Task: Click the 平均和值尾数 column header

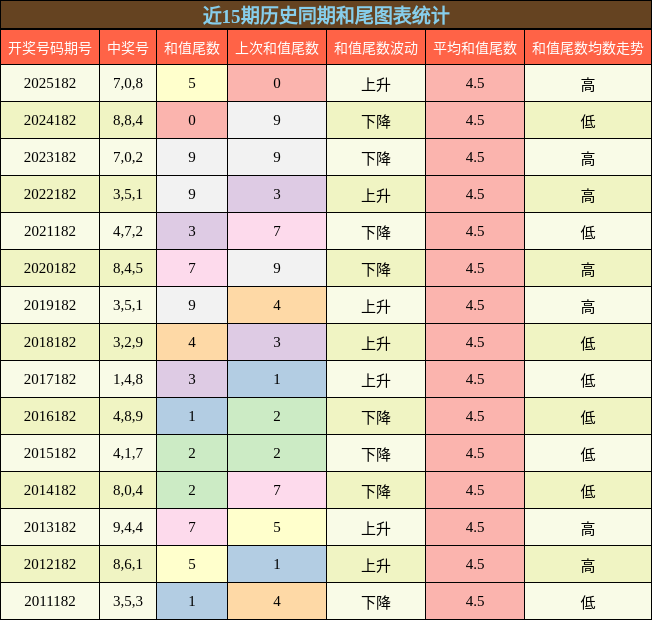Action: tap(475, 47)
